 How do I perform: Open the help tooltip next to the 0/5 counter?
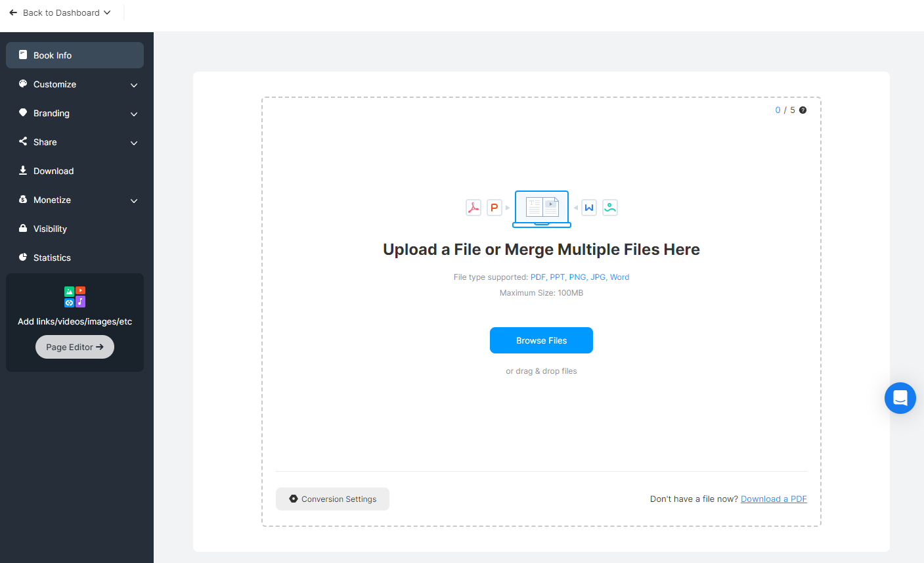point(803,110)
